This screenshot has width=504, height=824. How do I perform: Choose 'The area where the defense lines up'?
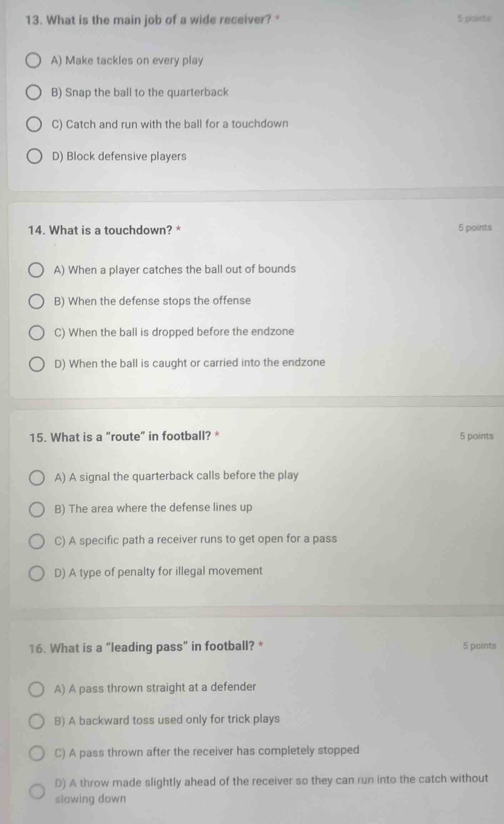coord(36,509)
